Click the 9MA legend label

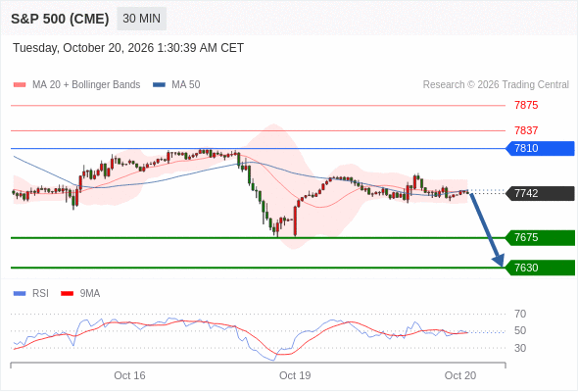[90, 294]
